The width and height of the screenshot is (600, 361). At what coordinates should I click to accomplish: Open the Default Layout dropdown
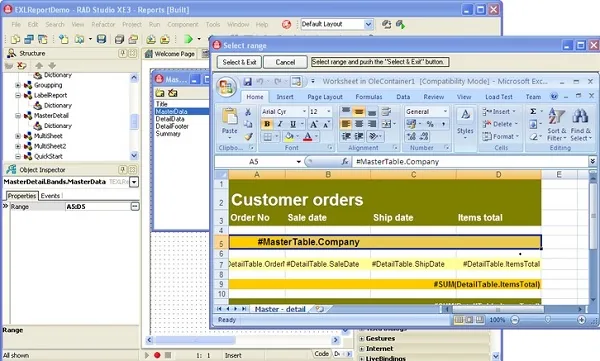click(x=368, y=25)
